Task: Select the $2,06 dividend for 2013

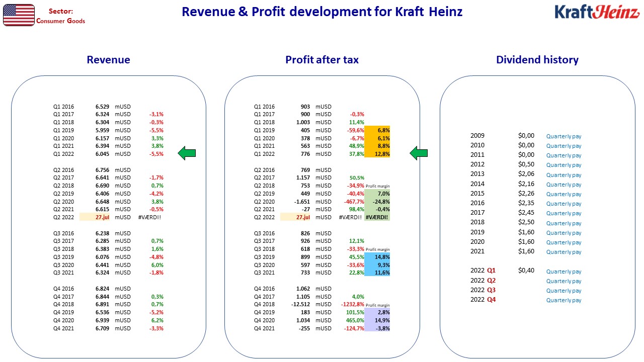Action: [x=526, y=174]
